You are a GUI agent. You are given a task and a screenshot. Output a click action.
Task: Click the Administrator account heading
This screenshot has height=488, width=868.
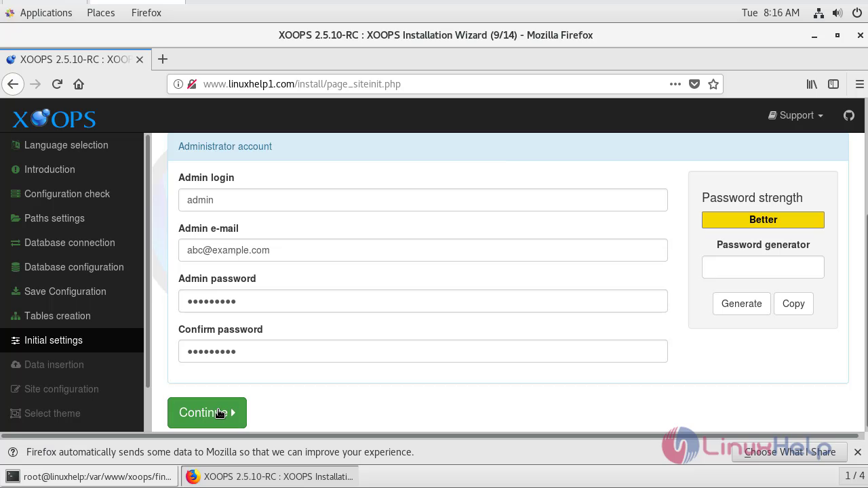coord(225,146)
